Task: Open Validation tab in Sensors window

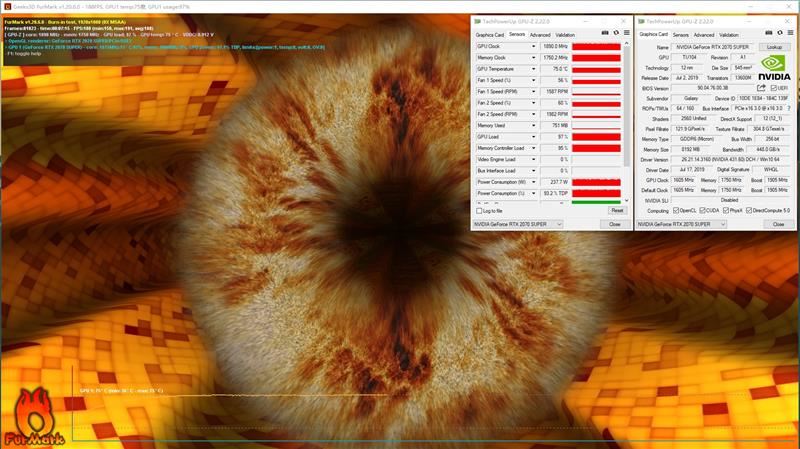Action: pos(565,35)
